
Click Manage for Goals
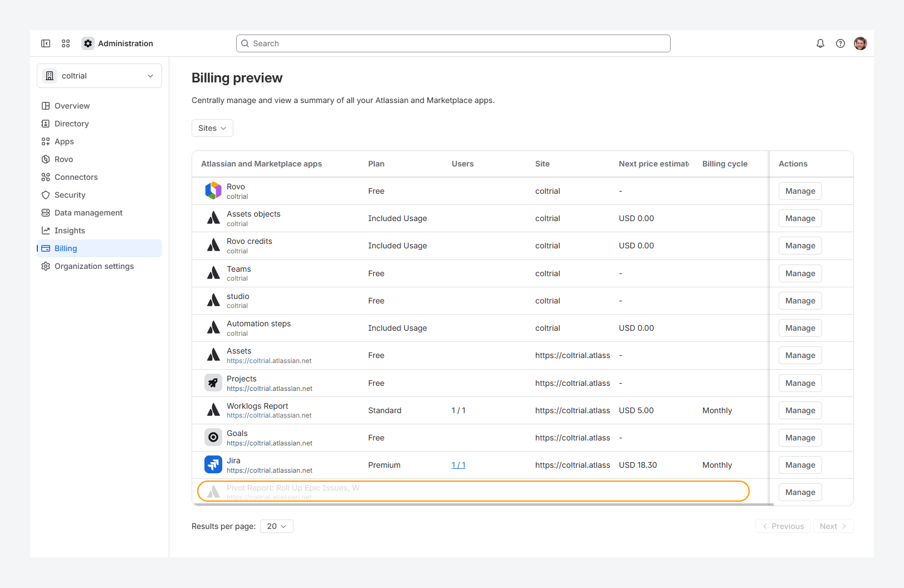[800, 438]
